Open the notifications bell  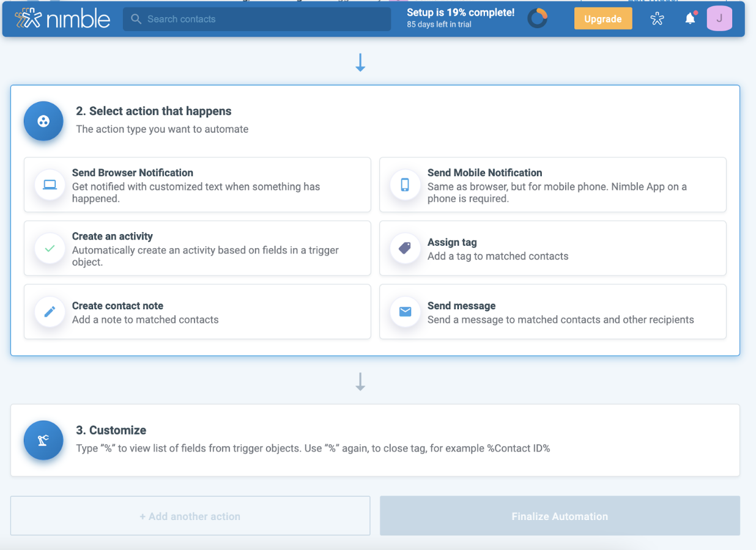tap(690, 19)
